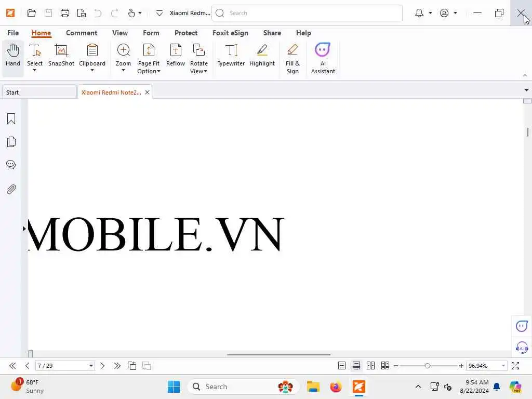Click the Zoom tool icon

pos(123,50)
